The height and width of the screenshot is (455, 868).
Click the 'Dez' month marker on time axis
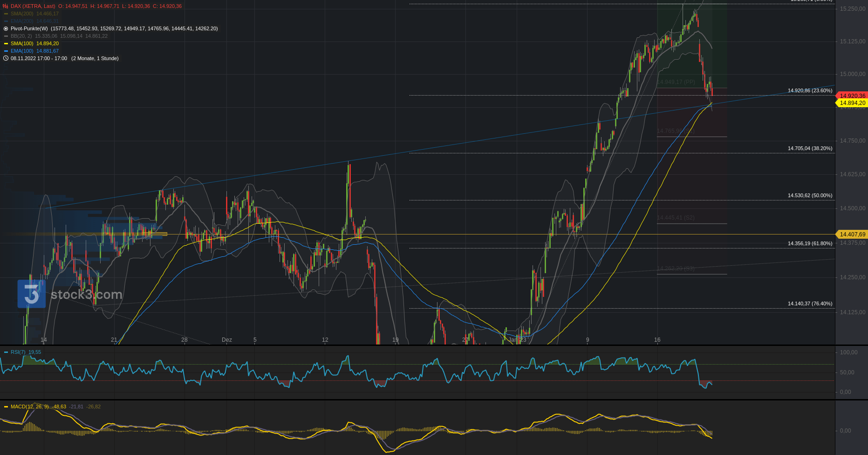[227, 340]
